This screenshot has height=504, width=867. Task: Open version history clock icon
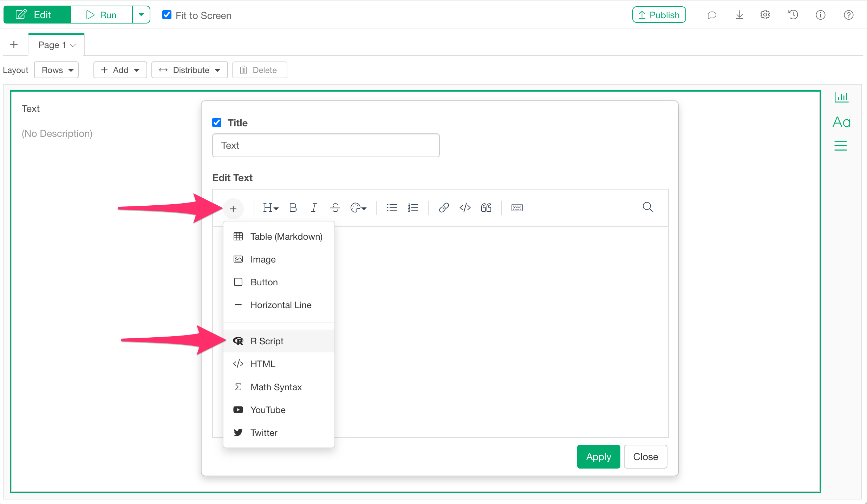coord(793,15)
